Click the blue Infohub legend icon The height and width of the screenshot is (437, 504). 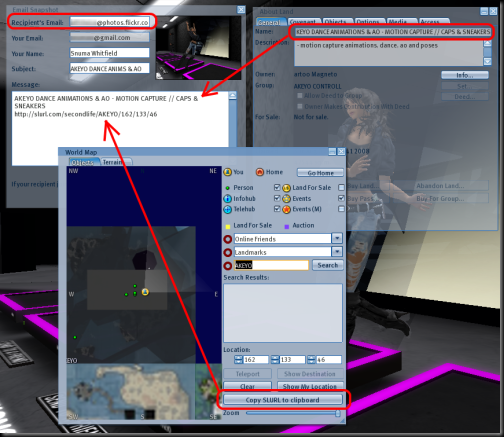click(227, 199)
